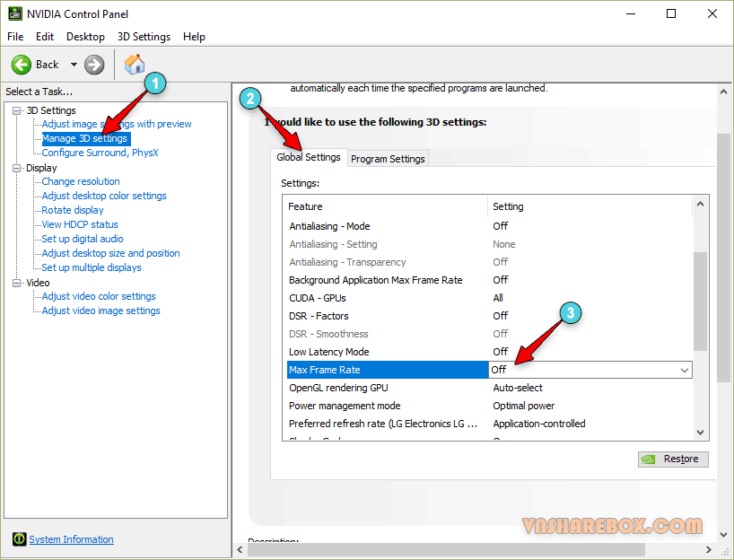Click the Restore button

[x=673, y=459]
